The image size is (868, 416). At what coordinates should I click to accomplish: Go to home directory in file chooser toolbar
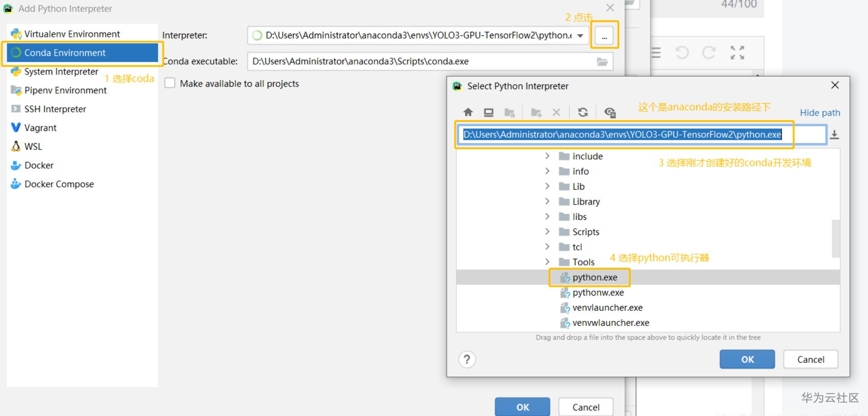[x=468, y=112]
